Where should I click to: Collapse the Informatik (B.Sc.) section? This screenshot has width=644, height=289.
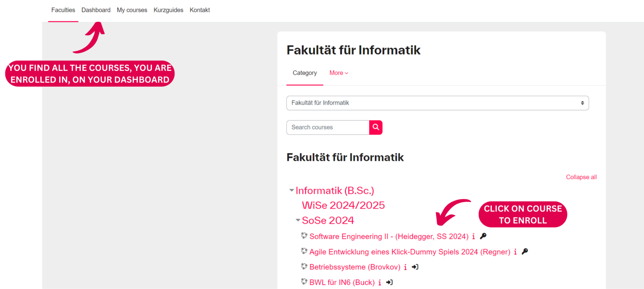[x=291, y=190]
